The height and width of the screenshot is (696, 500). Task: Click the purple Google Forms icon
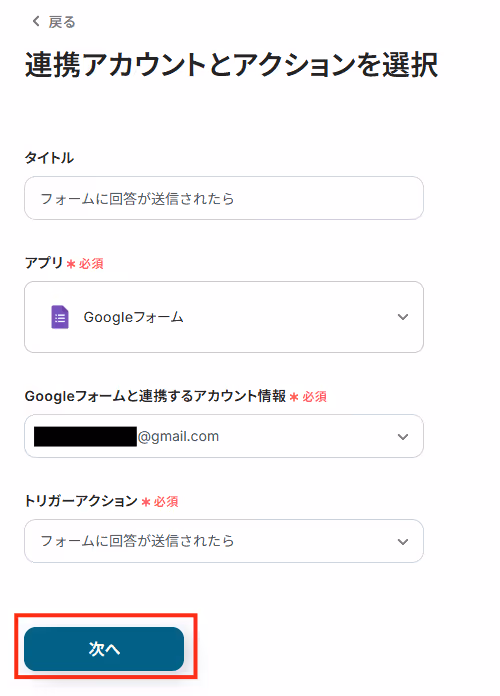[60, 317]
